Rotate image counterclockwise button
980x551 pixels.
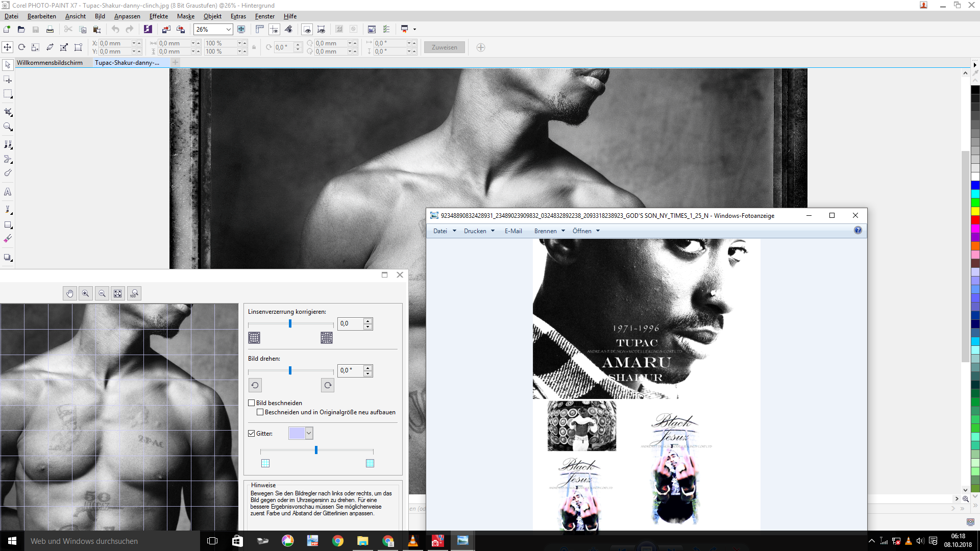255,385
